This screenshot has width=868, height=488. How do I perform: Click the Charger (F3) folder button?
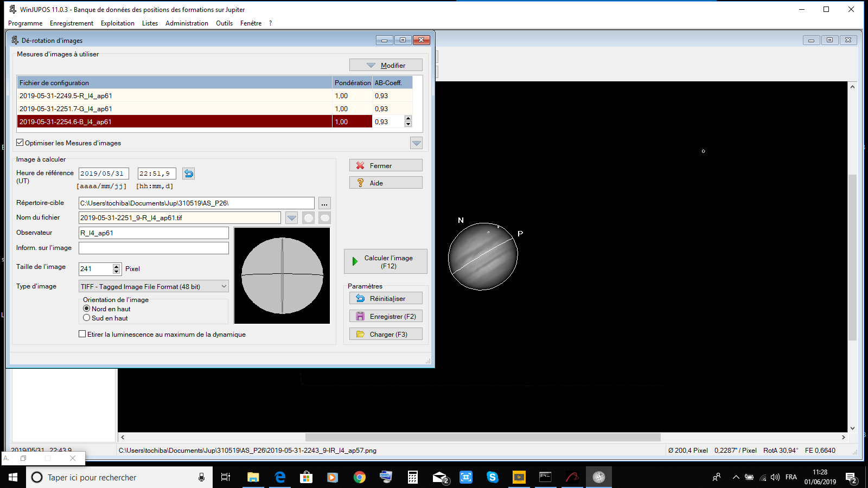386,334
